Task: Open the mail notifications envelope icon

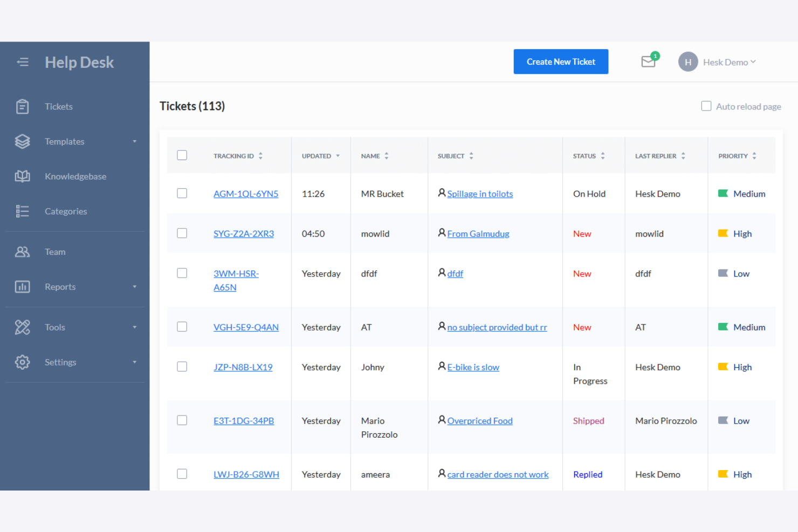Action: coord(648,61)
